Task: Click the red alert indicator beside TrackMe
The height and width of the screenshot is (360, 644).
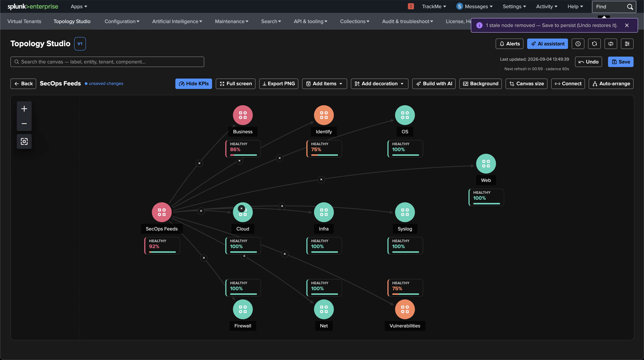Action: (411, 6)
